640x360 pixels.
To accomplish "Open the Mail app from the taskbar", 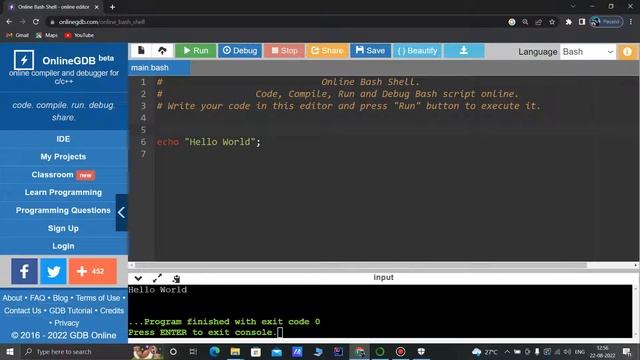I will (x=277, y=351).
